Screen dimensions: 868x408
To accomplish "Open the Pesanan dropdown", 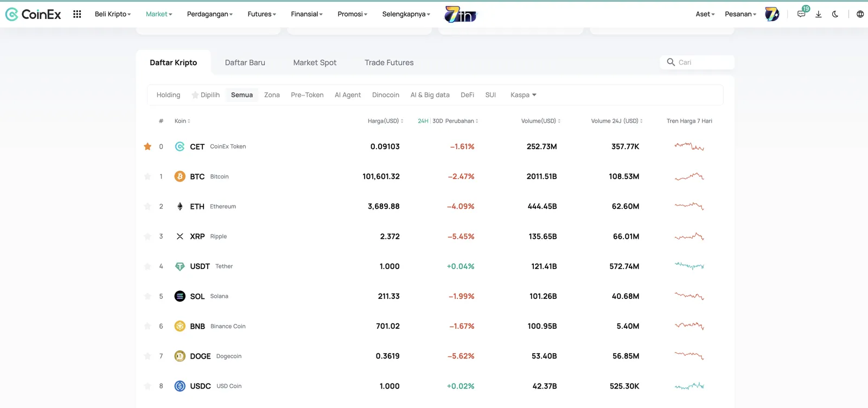I will pos(741,14).
